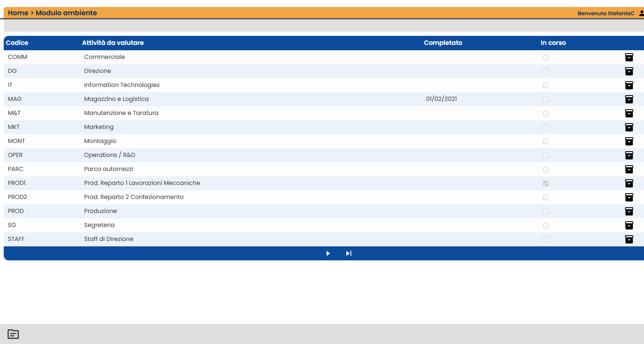This screenshot has width=644, height=344.
Task: Click the STAFF code cell
Action: click(x=16, y=239)
